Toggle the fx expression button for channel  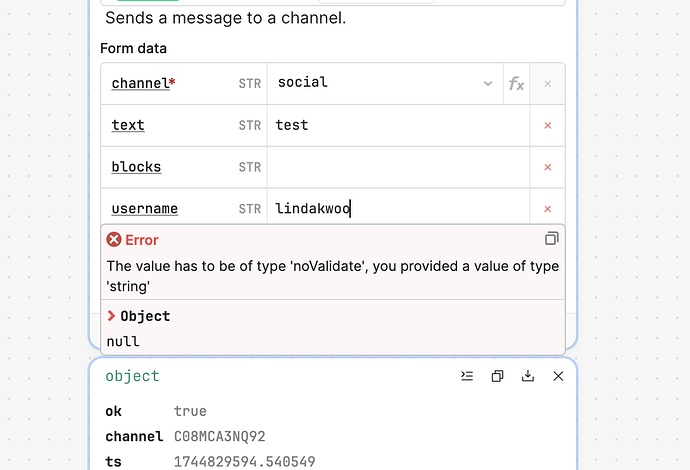pyautogui.click(x=516, y=84)
